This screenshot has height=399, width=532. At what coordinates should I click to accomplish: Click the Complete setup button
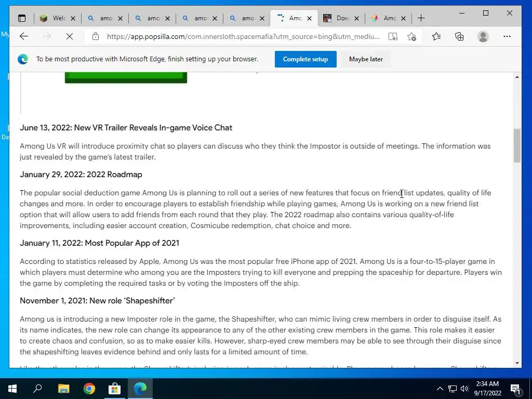(x=305, y=59)
